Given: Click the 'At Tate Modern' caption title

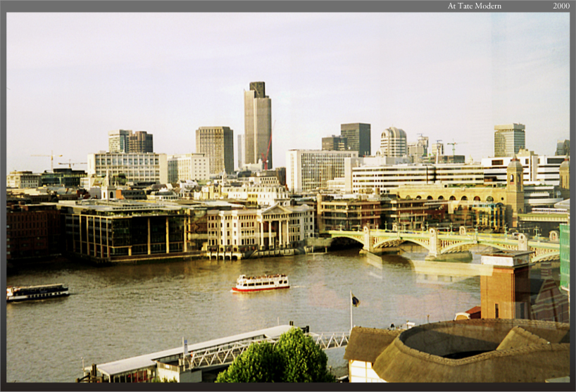Looking at the screenshot, I should click(x=474, y=6).
